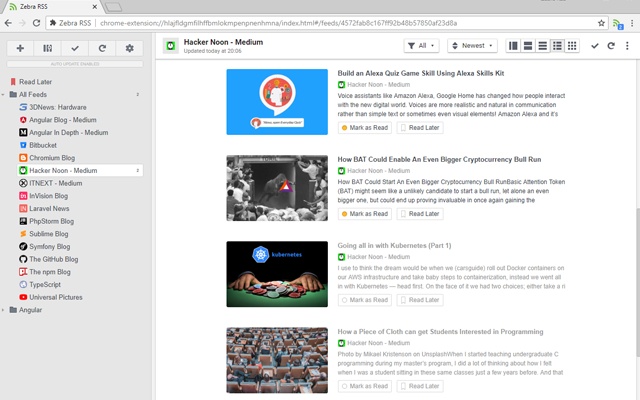Bookmark this page with the star icon
This screenshot has width=640, height=400.
coord(601,23)
